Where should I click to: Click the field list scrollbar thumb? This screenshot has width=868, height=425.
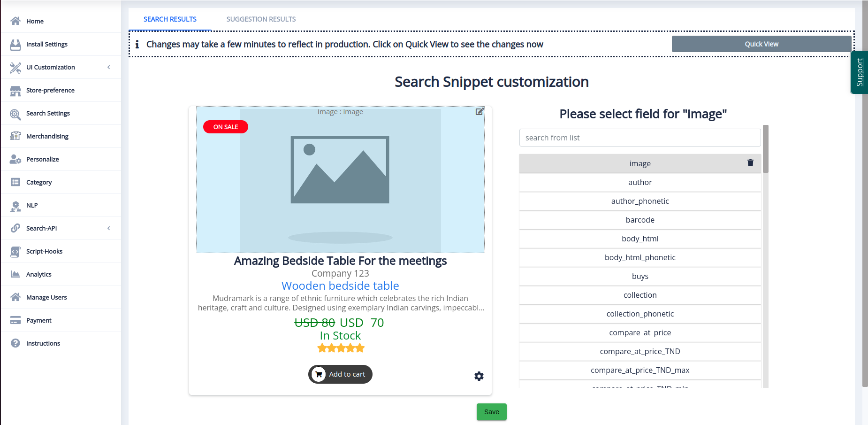(765, 149)
